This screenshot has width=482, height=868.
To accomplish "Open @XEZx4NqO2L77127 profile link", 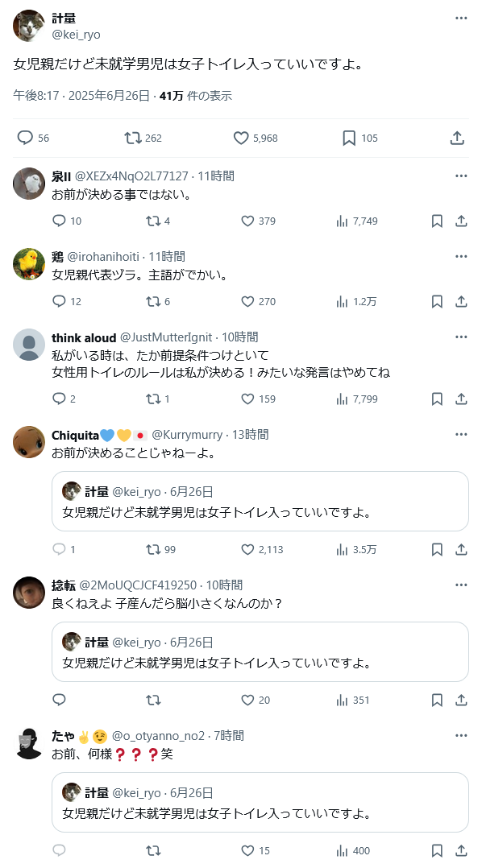I will [131, 176].
